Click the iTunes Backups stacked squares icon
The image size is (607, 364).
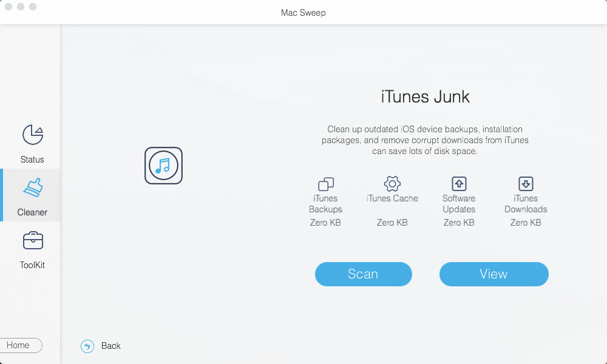point(325,184)
